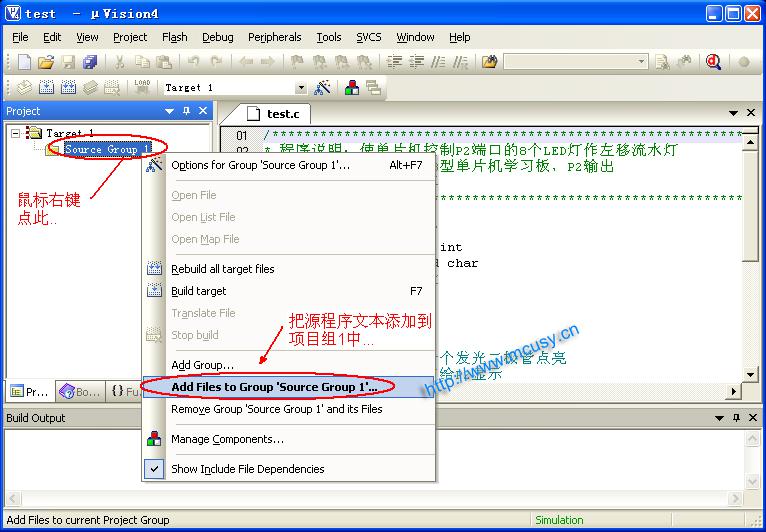Click editor vertical scrollbar down arrow
Image resolution: width=766 pixels, height=532 pixels.
(750, 375)
